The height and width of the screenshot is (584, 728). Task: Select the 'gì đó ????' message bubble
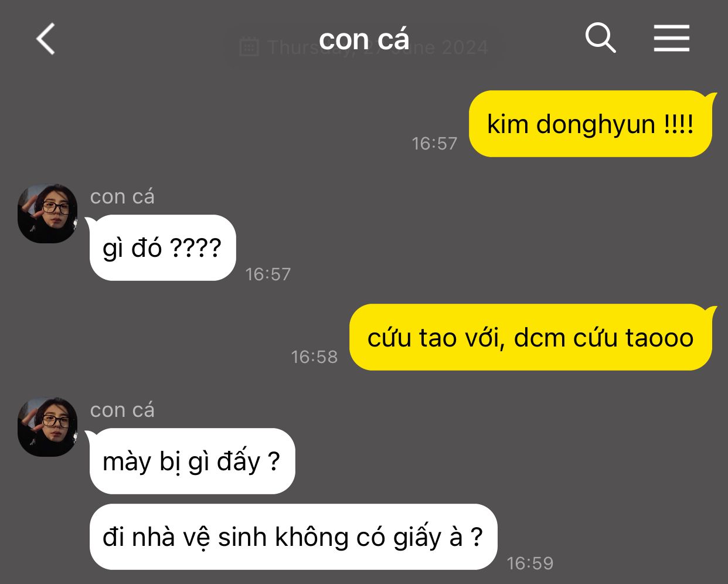pos(162,247)
